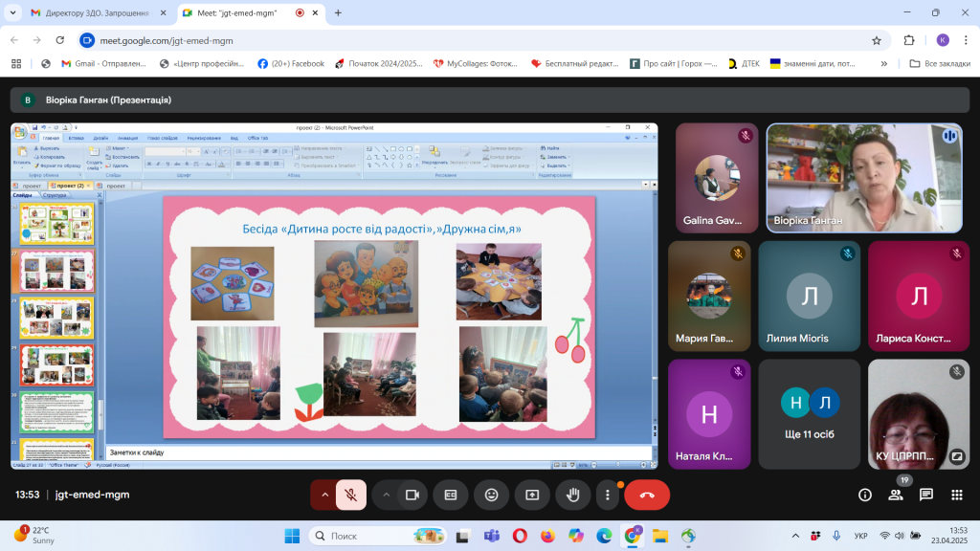
Task: Open the tab search dropdown arrow
Action: click(12, 12)
